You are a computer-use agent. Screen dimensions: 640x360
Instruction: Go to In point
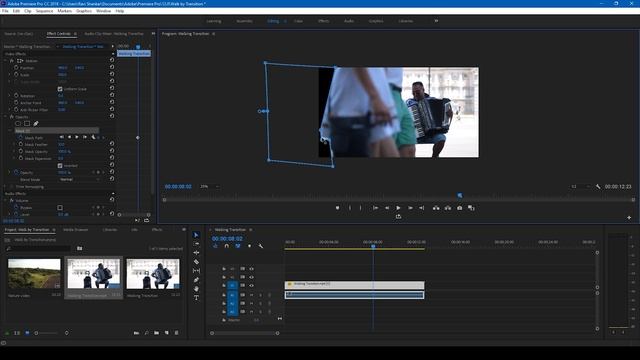point(375,208)
